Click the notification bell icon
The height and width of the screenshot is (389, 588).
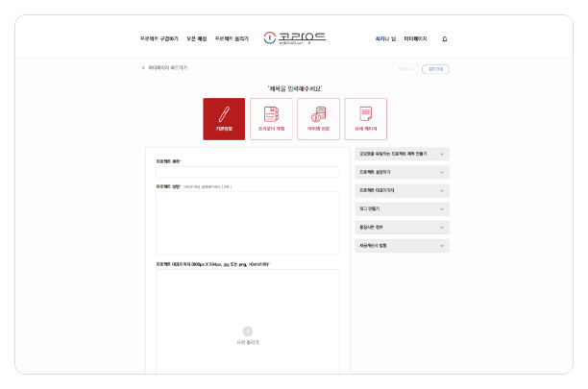pyautogui.click(x=444, y=39)
